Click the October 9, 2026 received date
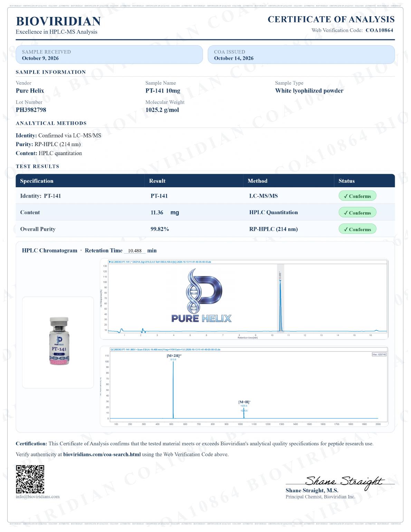 coord(41,59)
